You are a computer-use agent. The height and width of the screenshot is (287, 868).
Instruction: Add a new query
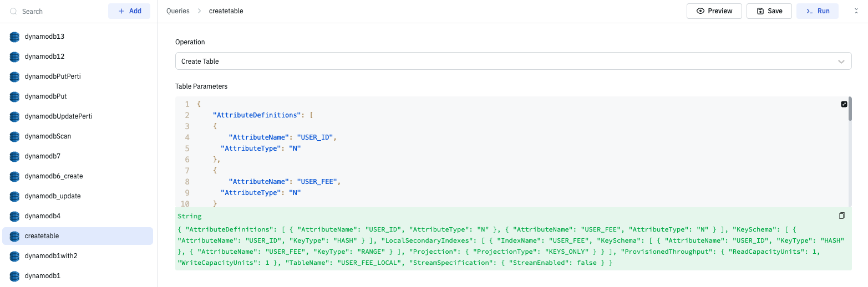pyautogui.click(x=129, y=11)
